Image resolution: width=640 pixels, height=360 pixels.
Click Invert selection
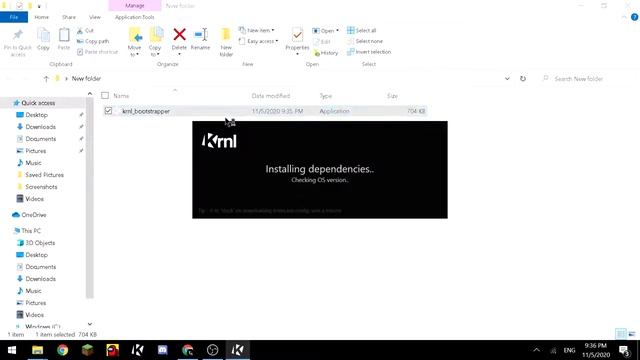pos(369,52)
